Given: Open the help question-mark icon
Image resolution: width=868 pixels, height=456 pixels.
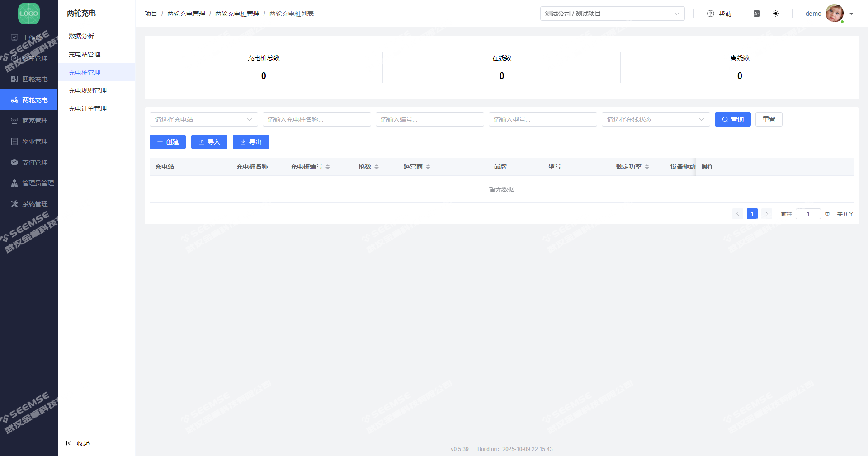Looking at the screenshot, I should [711, 14].
